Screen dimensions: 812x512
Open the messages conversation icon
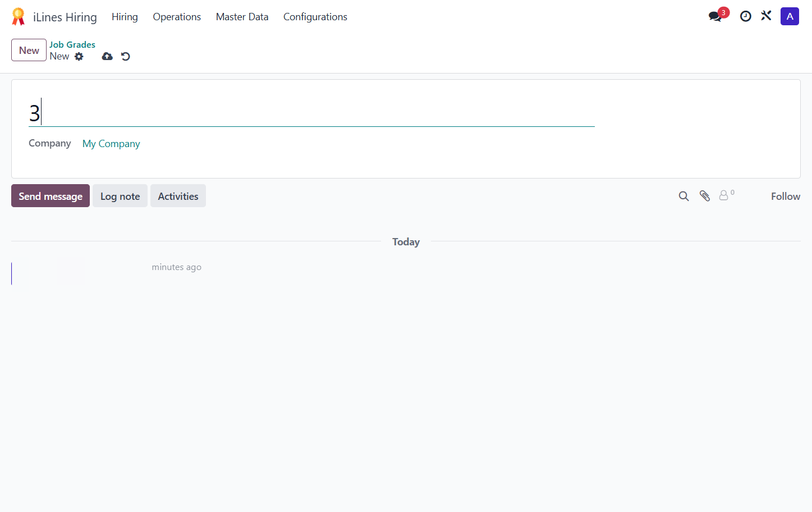(715, 16)
